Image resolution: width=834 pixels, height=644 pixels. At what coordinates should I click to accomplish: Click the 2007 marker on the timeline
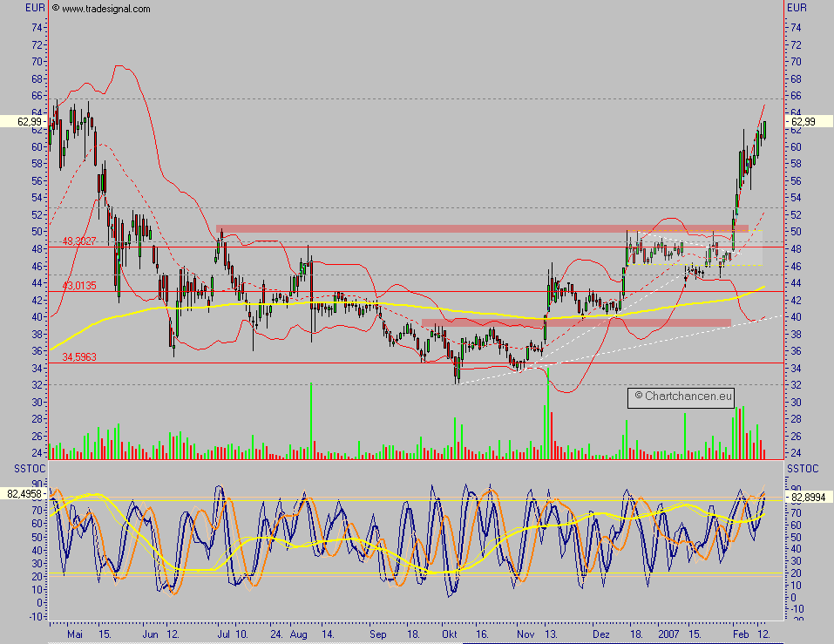pos(669,635)
